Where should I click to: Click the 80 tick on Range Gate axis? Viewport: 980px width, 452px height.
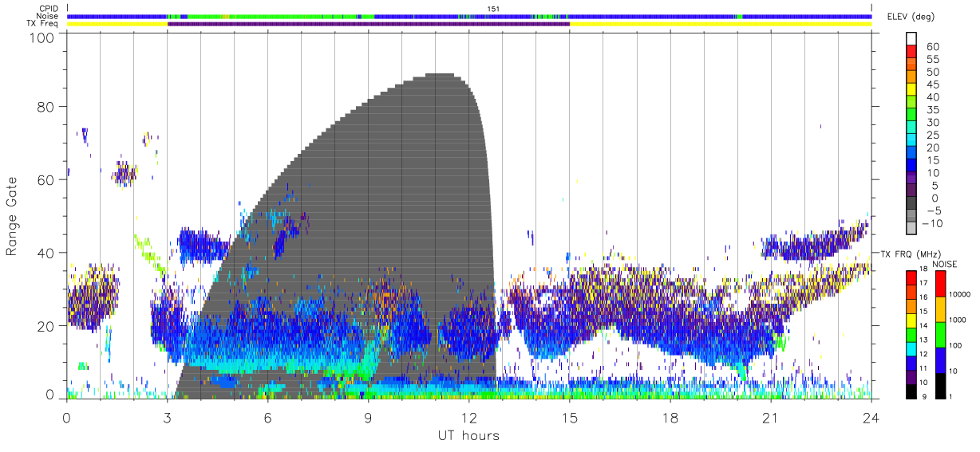click(45, 107)
